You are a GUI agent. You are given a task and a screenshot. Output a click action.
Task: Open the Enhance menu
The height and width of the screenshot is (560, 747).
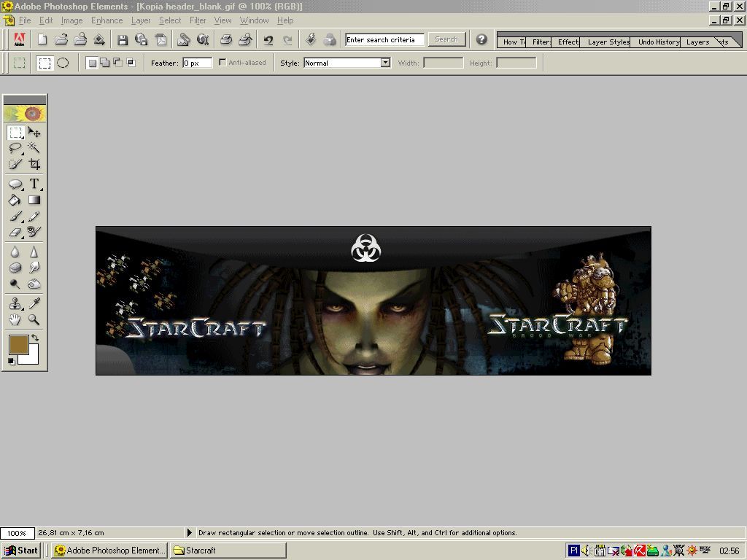[x=107, y=20]
